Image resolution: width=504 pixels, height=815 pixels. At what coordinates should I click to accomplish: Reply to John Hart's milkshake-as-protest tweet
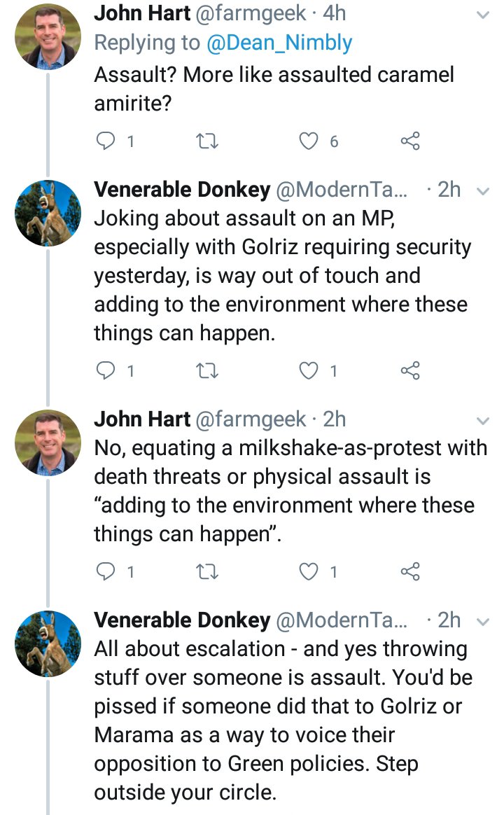coord(105,571)
